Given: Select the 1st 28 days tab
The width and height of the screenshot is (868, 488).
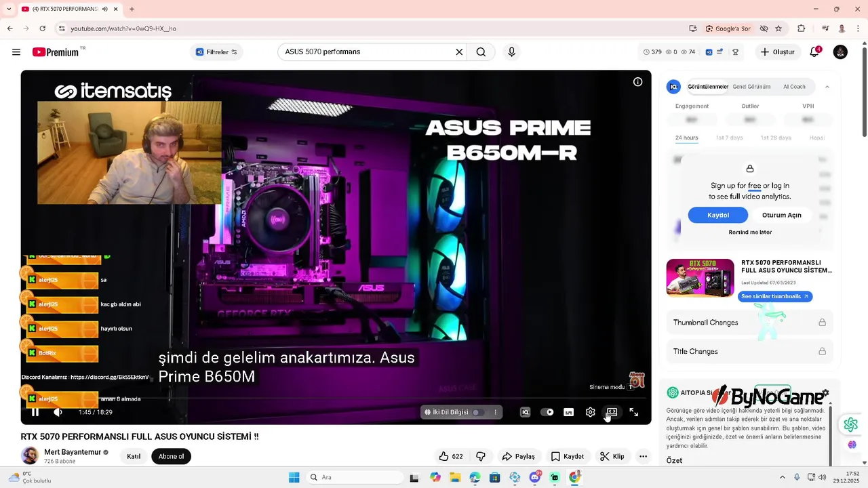Looking at the screenshot, I should point(776,138).
